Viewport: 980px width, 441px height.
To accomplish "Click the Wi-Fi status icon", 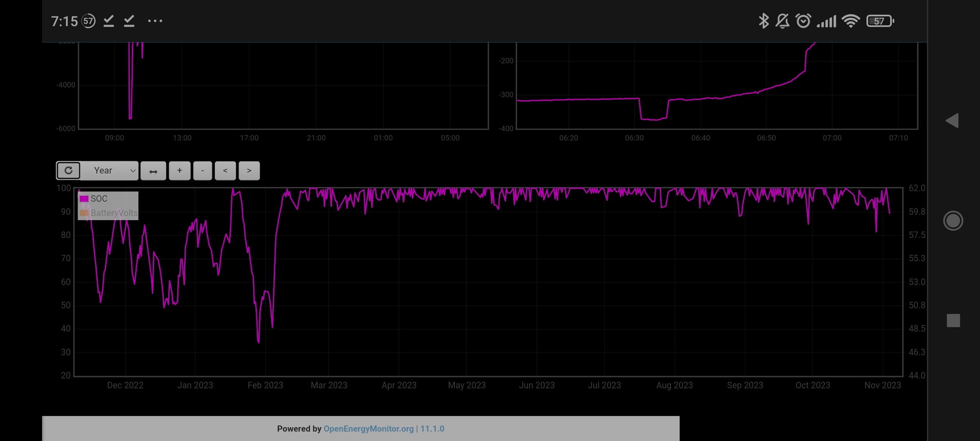I will point(851,21).
